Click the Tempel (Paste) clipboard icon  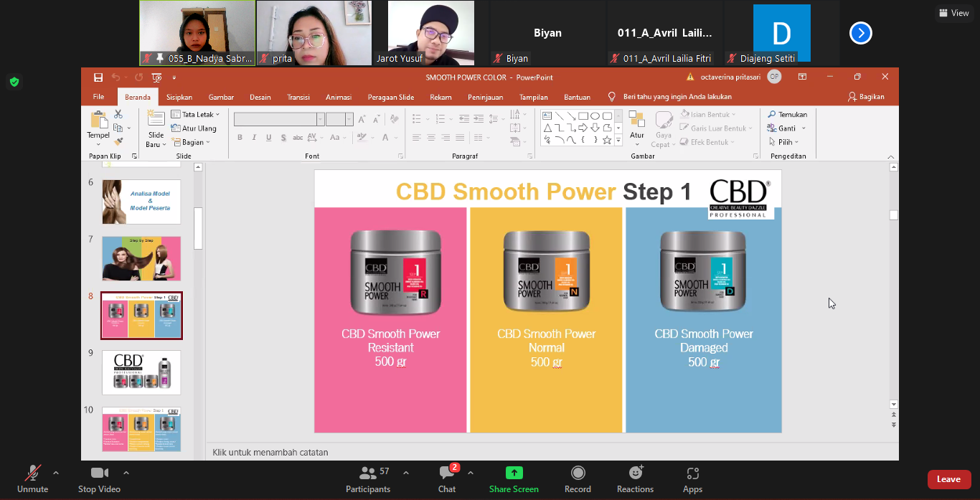click(x=98, y=121)
